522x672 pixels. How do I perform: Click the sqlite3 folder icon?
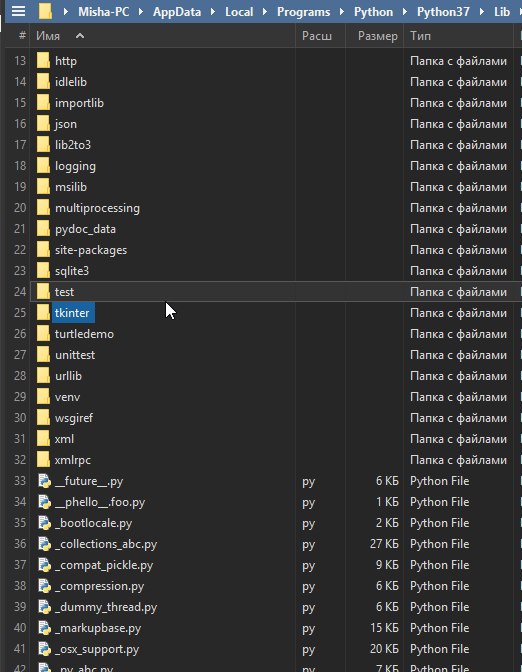coord(43,271)
